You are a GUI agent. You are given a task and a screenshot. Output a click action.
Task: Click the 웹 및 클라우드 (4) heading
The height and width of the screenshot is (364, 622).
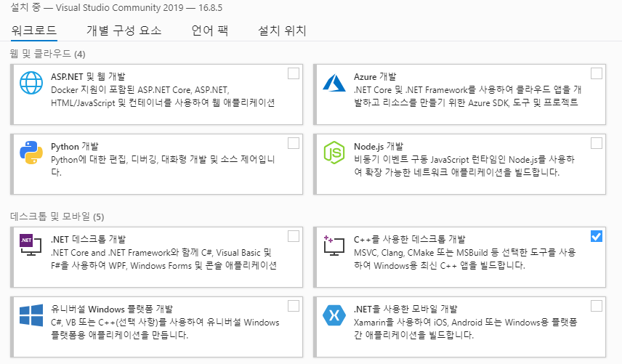point(48,54)
